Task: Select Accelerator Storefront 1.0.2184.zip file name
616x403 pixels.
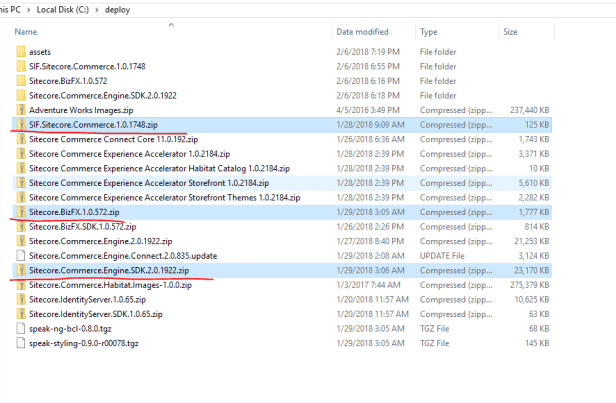Action: tap(149, 183)
